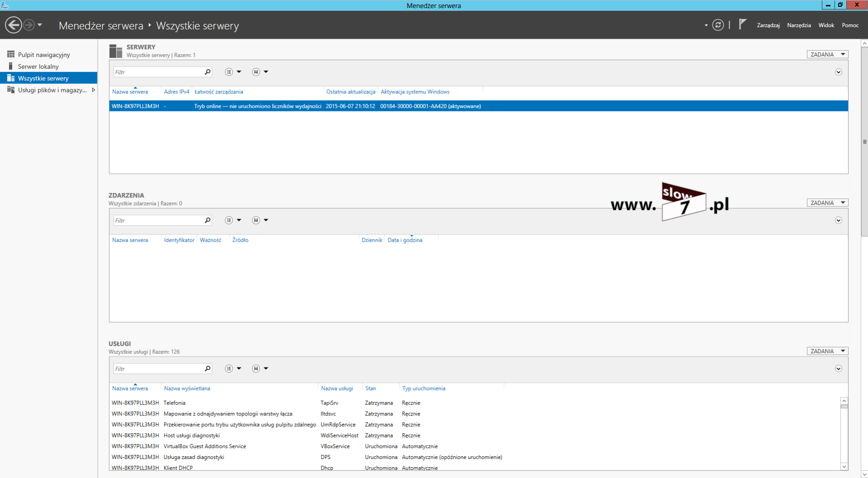Viewport: 868px width, 478px height.
Task: Open the notifications flag icon
Action: [x=742, y=24]
